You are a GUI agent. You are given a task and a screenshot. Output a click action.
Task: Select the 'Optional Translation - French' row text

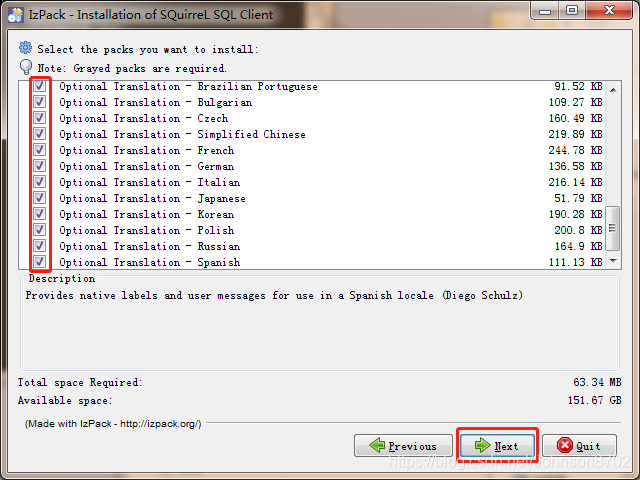click(x=147, y=150)
